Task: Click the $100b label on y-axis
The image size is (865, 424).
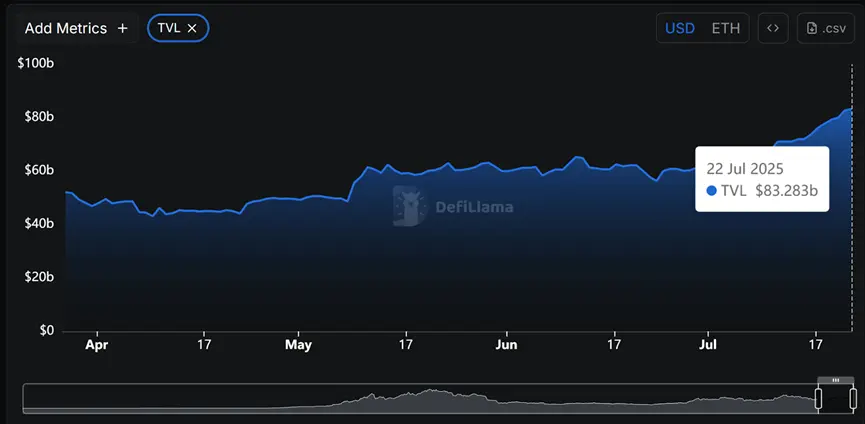Action: [36, 64]
